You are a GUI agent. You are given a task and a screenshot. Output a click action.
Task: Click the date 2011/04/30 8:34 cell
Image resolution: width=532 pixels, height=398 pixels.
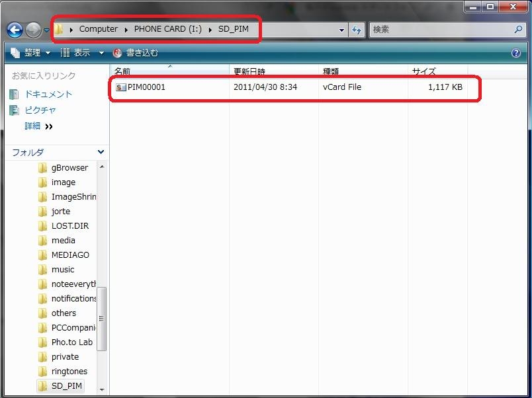click(265, 87)
